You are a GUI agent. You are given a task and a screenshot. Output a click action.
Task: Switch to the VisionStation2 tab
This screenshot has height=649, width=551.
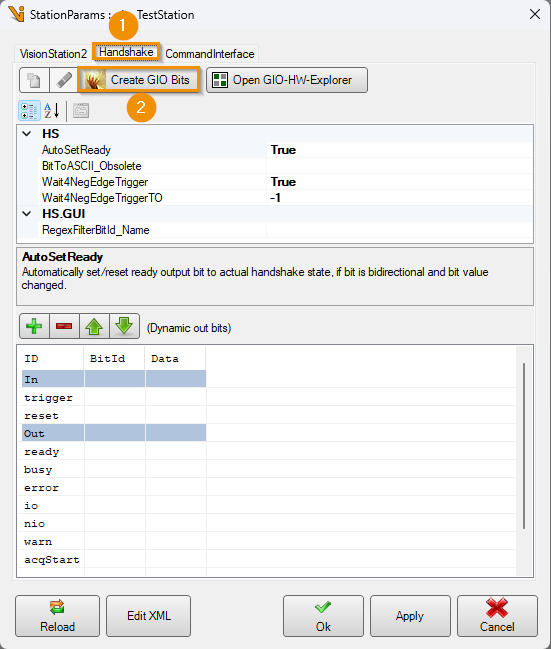coord(53,54)
